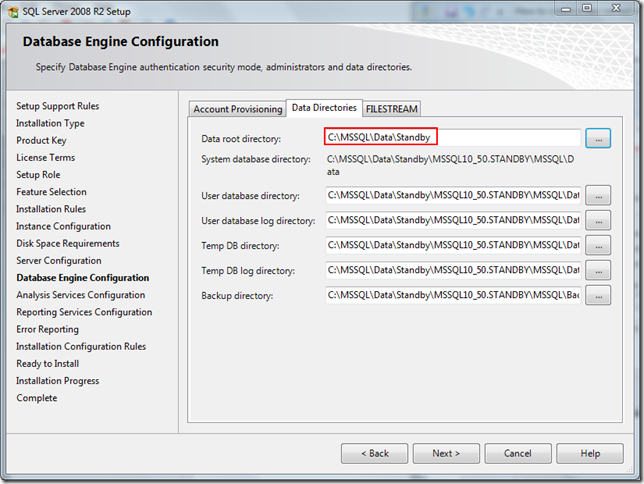The width and height of the screenshot is (644, 484).
Task: Select Disk Space Requirements step
Action: coord(68,244)
